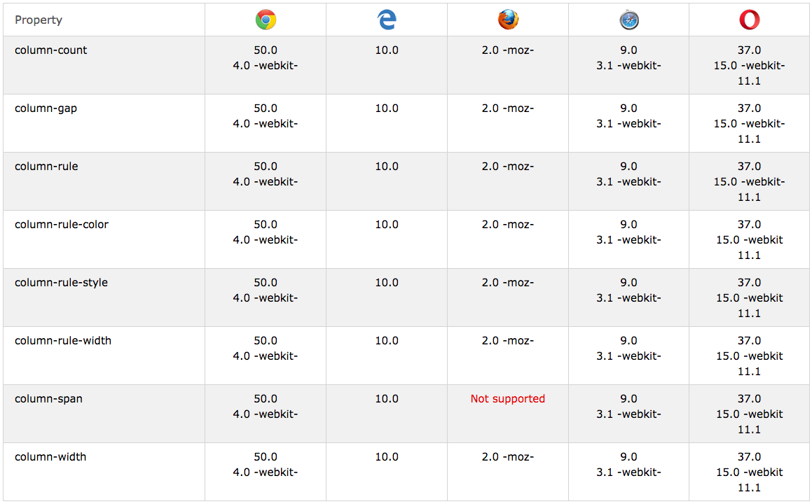
Task: Select the column-rule-width property name
Action: click(62, 340)
